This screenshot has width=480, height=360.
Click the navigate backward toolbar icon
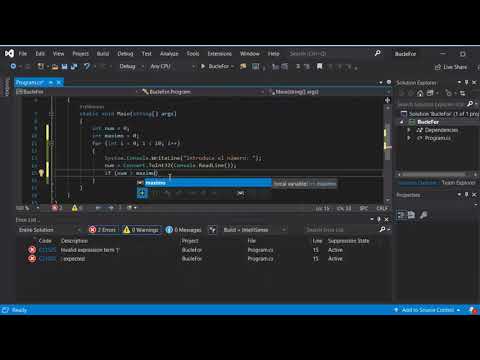click(13, 67)
